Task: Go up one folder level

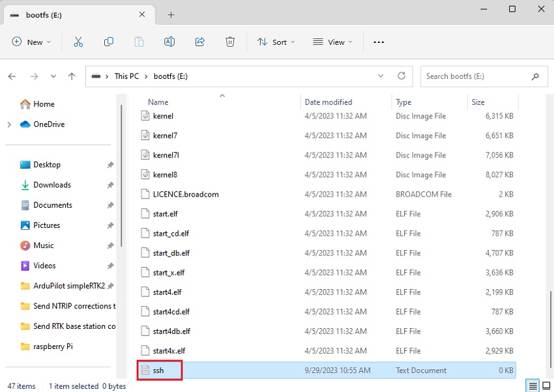Action: point(72,76)
